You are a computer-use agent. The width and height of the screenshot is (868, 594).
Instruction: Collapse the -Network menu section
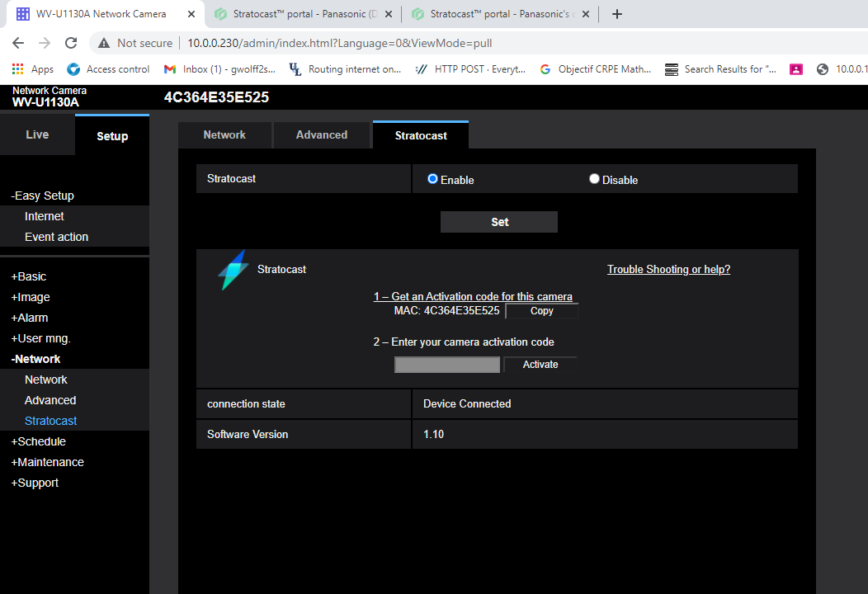pyautogui.click(x=36, y=359)
